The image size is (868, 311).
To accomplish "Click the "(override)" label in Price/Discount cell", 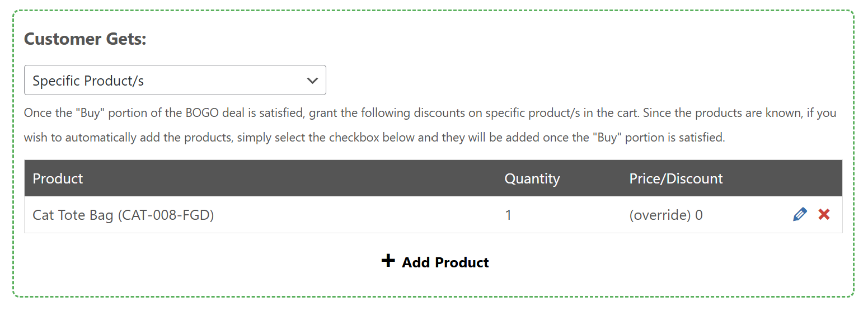I will 660,215.
